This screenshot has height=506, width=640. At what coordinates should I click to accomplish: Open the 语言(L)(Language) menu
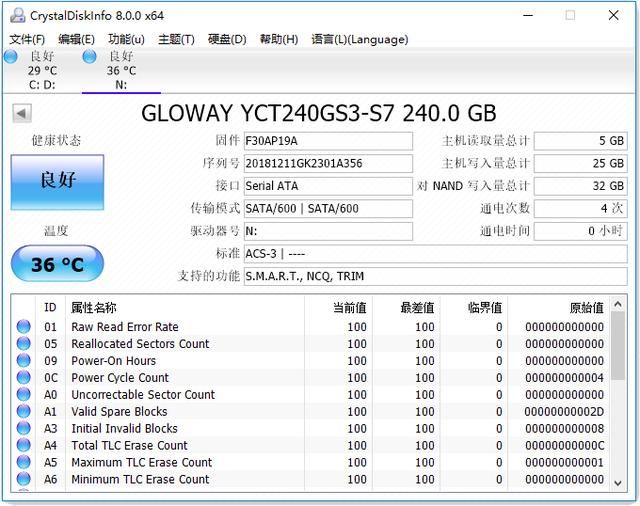click(x=360, y=39)
